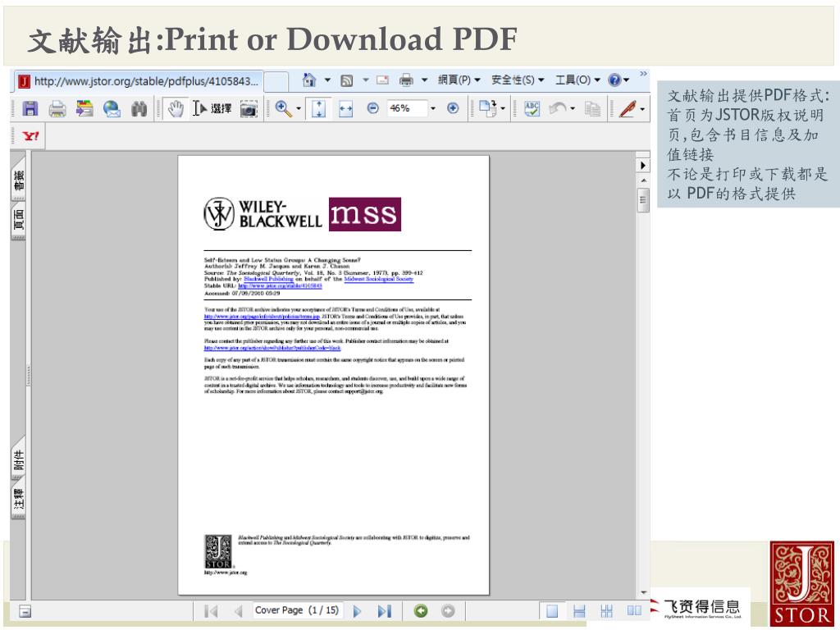Click the Rotate page view icon
Image resolution: width=840 pixels, height=630 pixels.
[487, 108]
